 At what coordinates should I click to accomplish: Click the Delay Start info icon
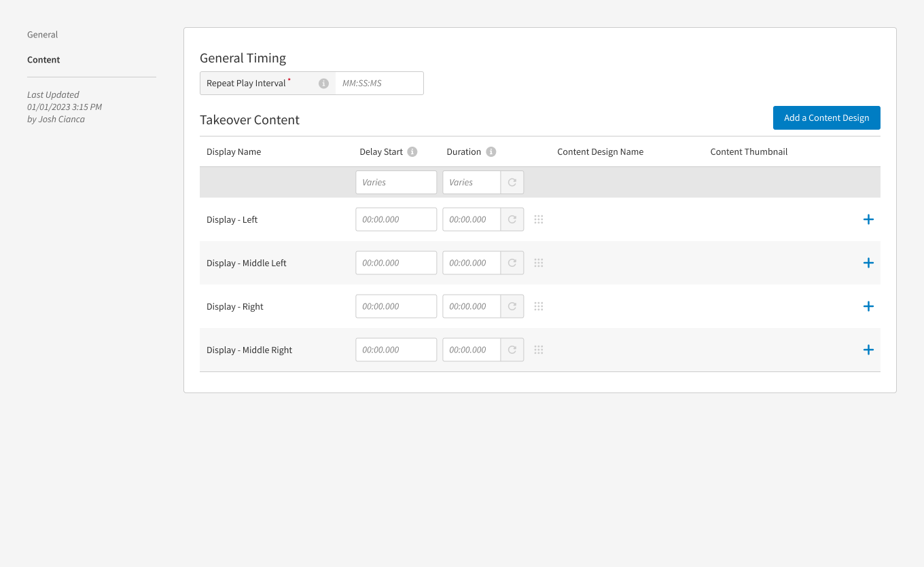[412, 152]
